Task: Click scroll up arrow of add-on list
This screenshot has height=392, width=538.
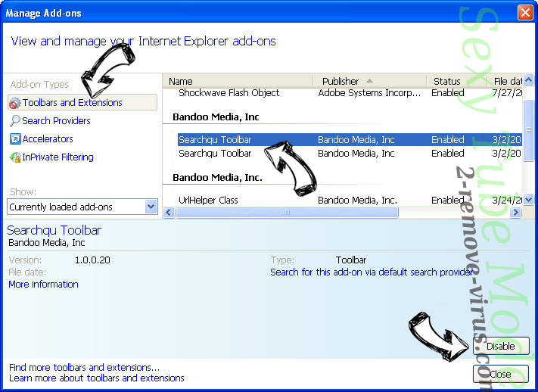Action: (x=528, y=80)
